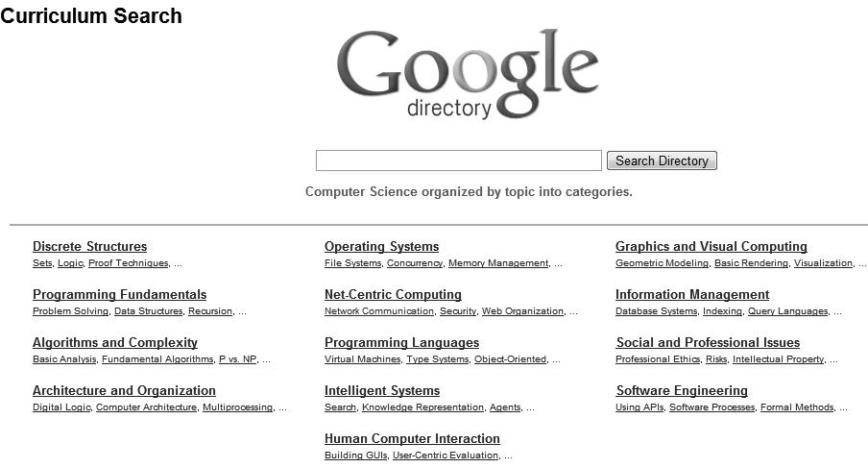The width and height of the screenshot is (868, 468).
Task: Open the Memory Management subtopic
Action: click(498, 263)
